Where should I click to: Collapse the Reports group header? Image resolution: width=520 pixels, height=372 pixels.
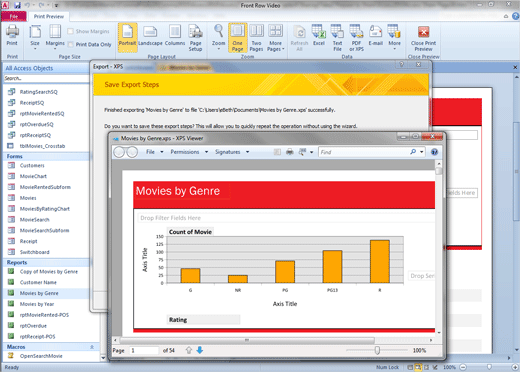click(x=46, y=263)
